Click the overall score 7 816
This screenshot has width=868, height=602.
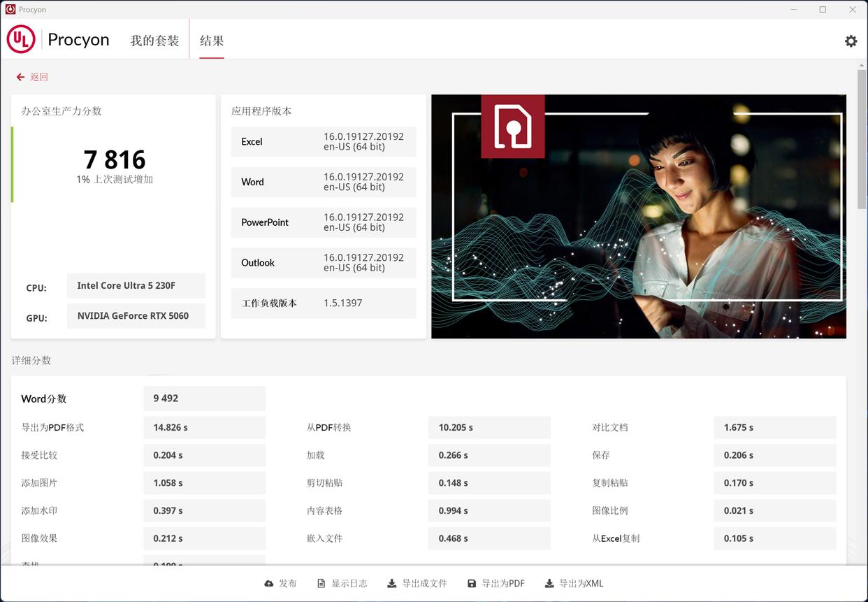(x=115, y=159)
